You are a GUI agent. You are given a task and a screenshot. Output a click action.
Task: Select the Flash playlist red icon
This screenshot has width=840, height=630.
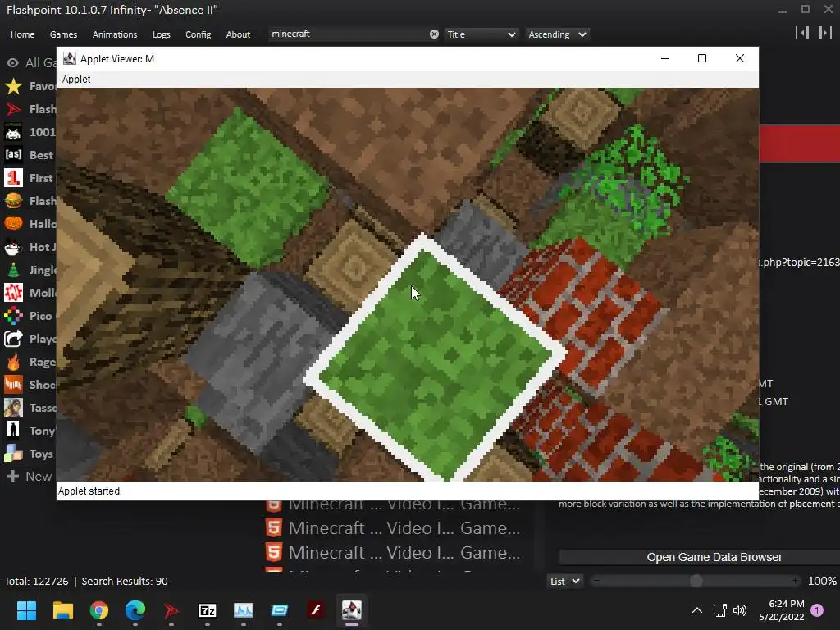tap(13, 109)
